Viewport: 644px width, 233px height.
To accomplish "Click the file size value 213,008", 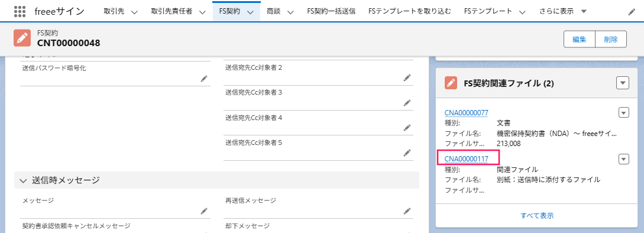I will point(509,144).
